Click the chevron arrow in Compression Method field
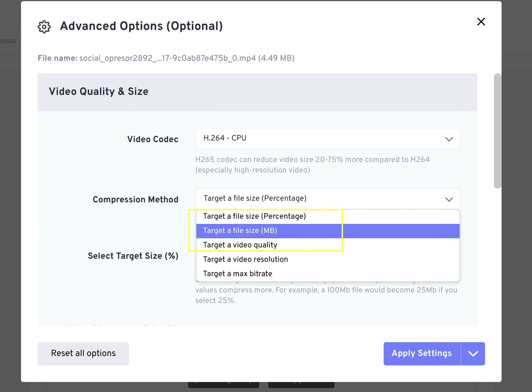Image resolution: width=532 pixels, height=392 pixels. click(x=449, y=199)
